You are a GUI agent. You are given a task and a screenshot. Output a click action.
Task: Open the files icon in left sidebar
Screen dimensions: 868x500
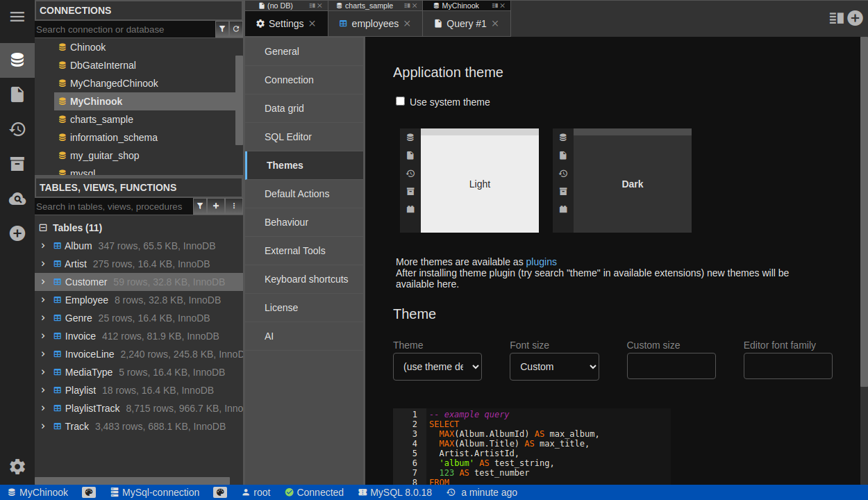click(x=17, y=94)
